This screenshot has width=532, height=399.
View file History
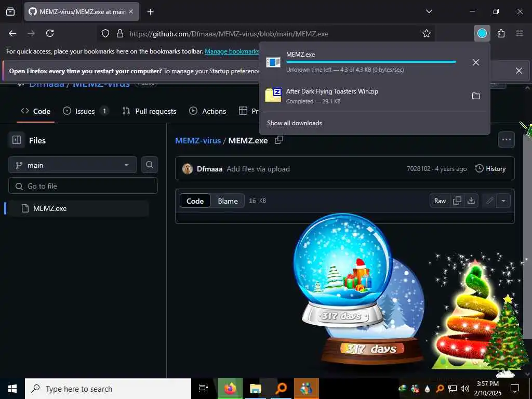pyautogui.click(x=490, y=169)
